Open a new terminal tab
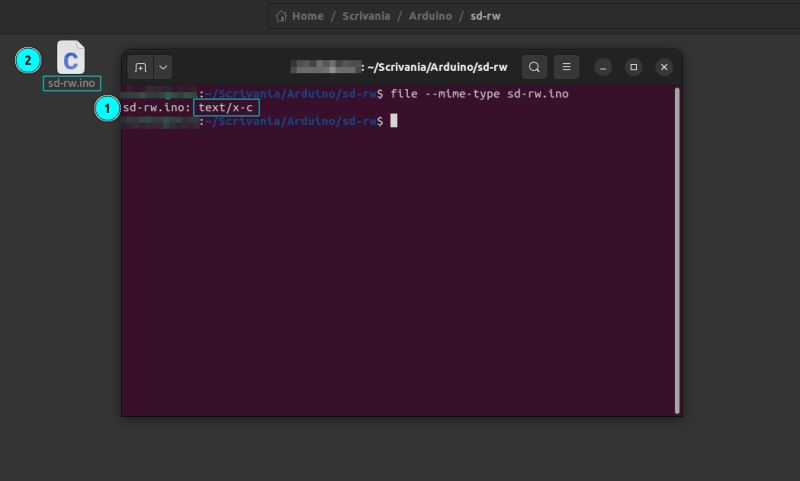 pyautogui.click(x=140, y=67)
